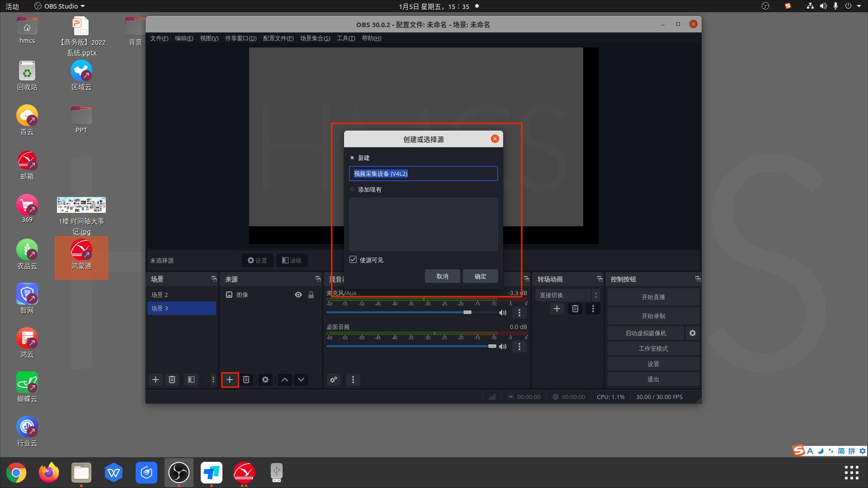This screenshot has height=488, width=868.
Task: Move source down arrow button
Action: pyautogui.click(x=301, y=380)
